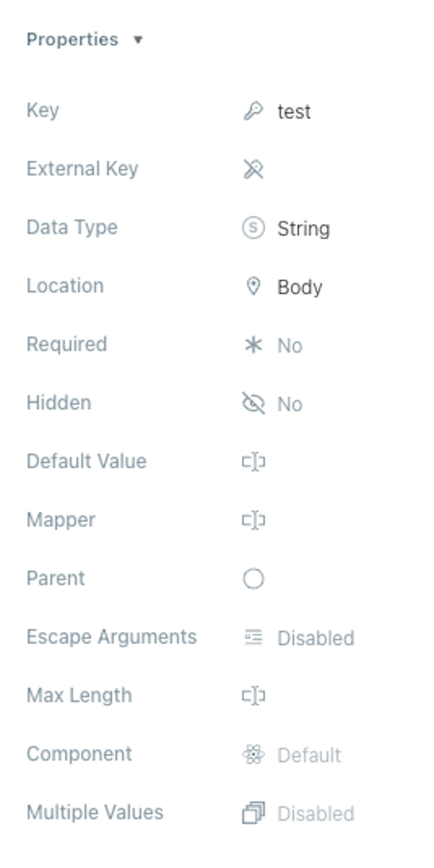Click the Multiple Values Disabled text

tap(316, 814)
